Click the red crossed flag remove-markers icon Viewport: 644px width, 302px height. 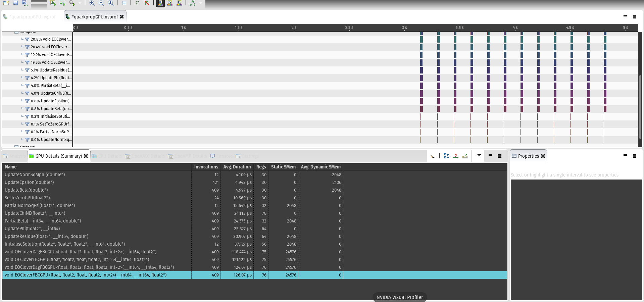point(147,3)
